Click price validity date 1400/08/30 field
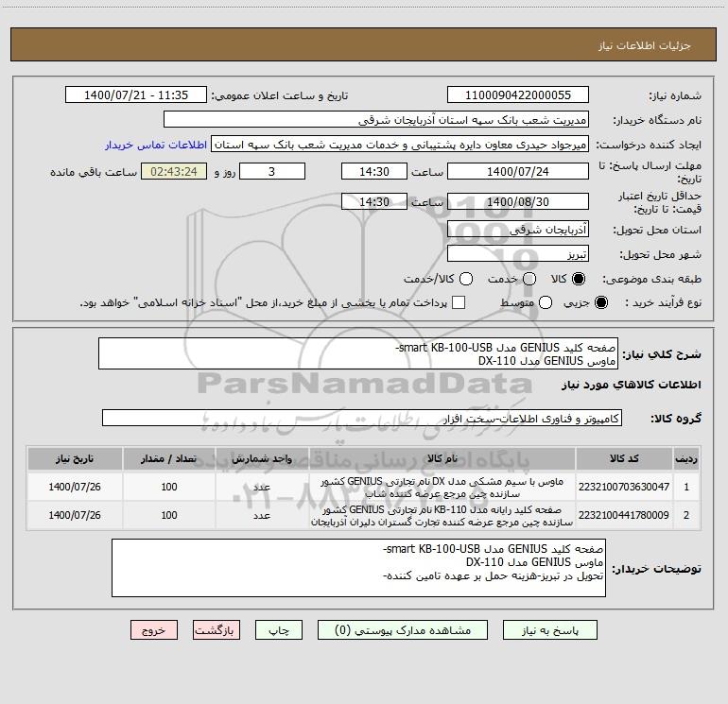The height and width of the screenshot is (704, 728). pyautogui.click(x=518, y=201)
